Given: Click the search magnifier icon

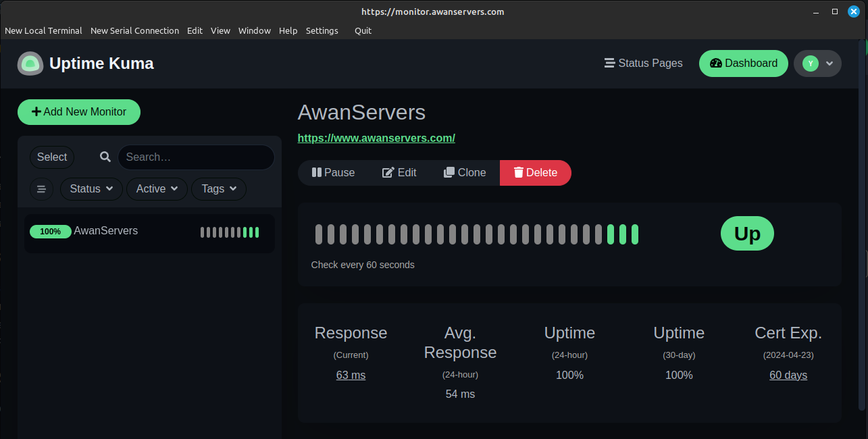Looking at the screenshot, I should (x=105, y=157).
